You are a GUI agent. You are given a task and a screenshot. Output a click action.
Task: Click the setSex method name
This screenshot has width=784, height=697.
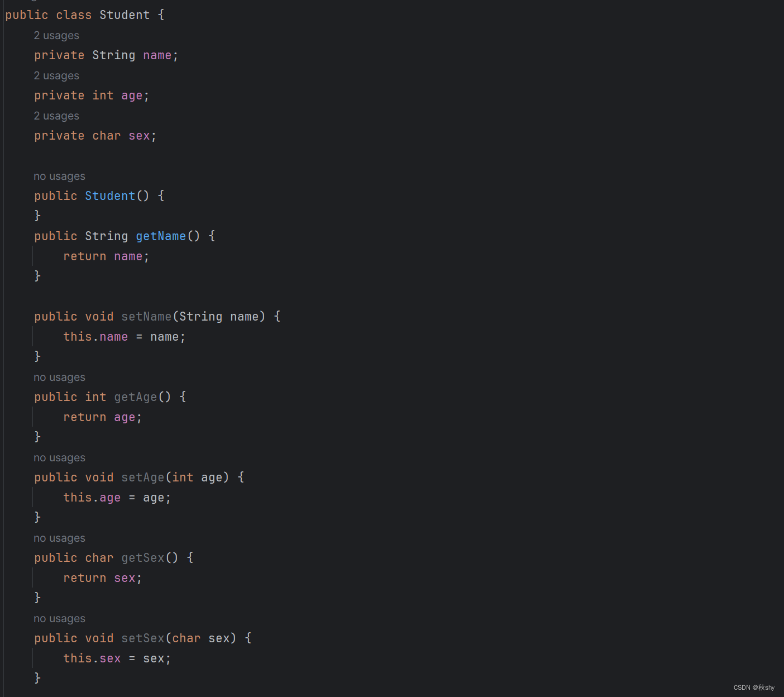[143, 638]
